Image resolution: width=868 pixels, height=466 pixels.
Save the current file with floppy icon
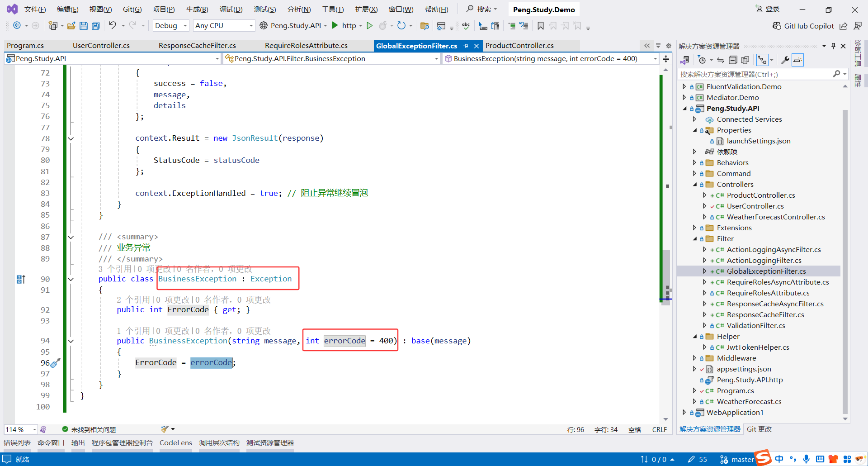tap(84, 26)
